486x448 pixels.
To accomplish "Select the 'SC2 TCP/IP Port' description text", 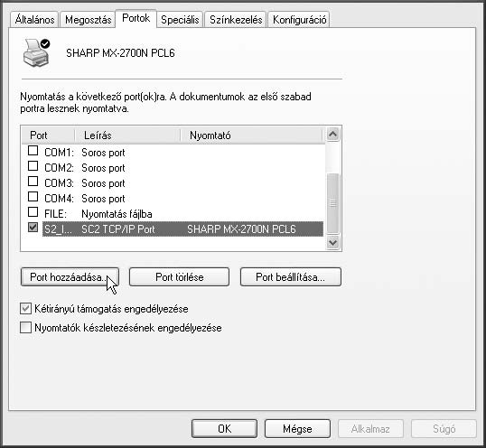I will (117, 229).
